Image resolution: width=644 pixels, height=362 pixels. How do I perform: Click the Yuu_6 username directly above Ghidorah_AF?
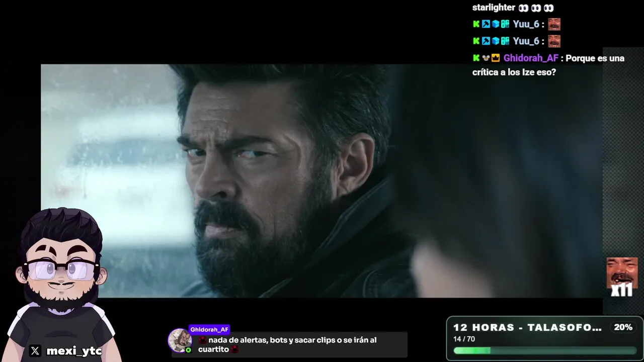[x=526, y=41]
